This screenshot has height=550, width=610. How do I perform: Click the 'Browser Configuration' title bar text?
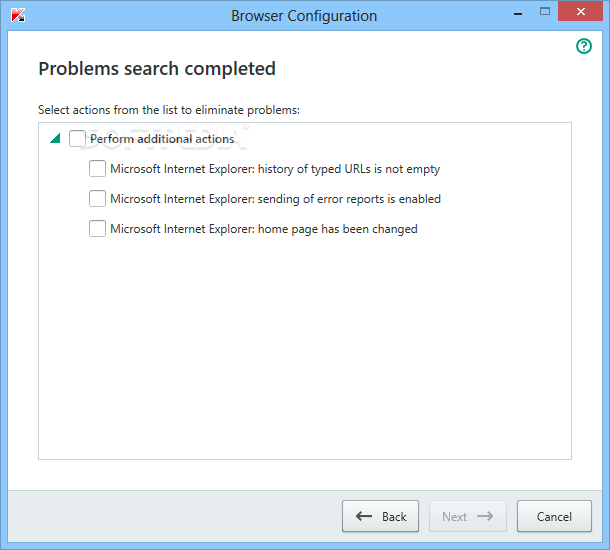(x=304, y=16)
